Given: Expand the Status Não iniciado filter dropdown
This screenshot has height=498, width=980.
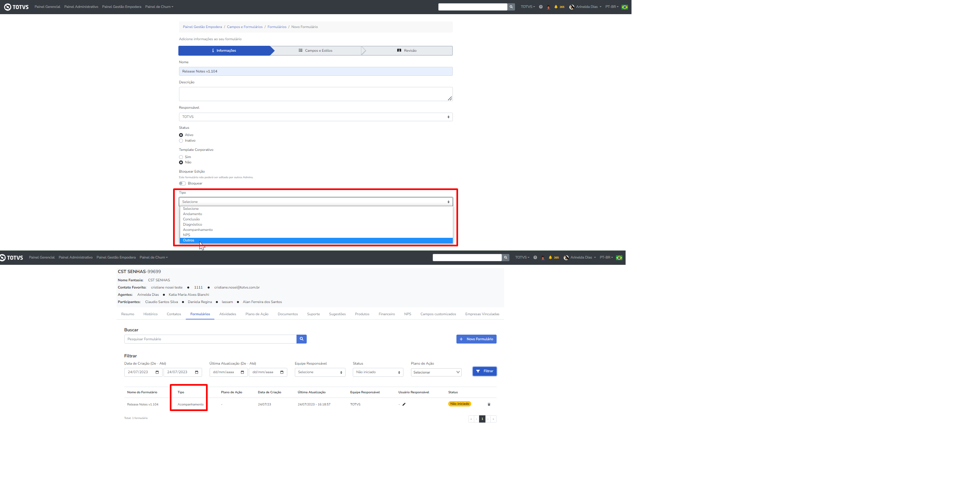Looking at the screenshot, I should tap(377, 373).
